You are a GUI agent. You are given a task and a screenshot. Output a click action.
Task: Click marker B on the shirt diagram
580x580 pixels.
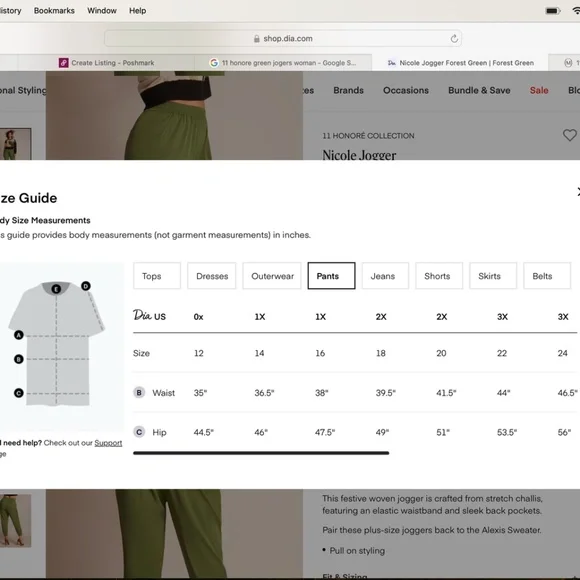pos(18,359)
